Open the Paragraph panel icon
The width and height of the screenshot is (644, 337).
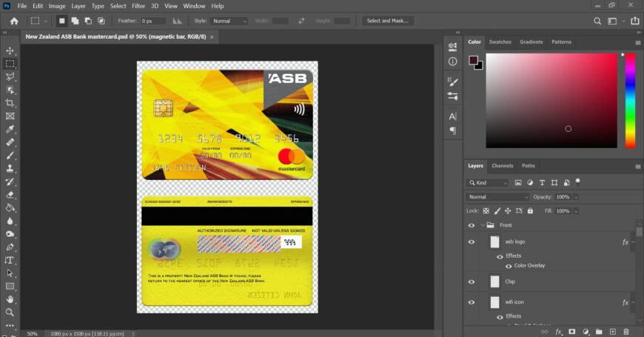[x=452, y=130]
